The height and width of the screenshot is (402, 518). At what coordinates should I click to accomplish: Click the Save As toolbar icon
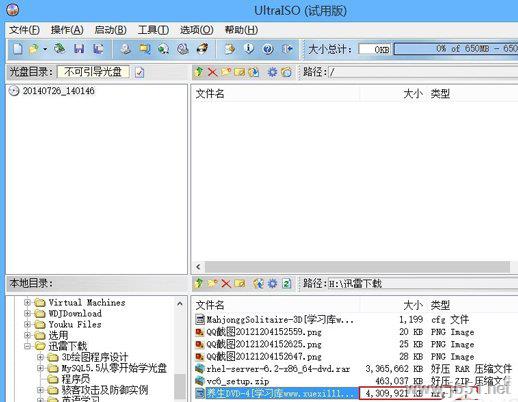coord(98,49)
